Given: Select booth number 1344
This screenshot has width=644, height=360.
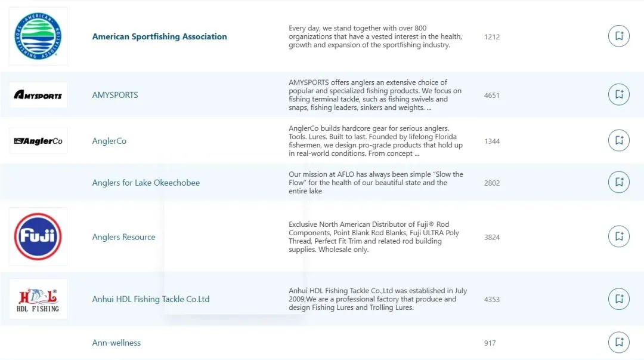Looking at the screenshot, I should [491, 141].
